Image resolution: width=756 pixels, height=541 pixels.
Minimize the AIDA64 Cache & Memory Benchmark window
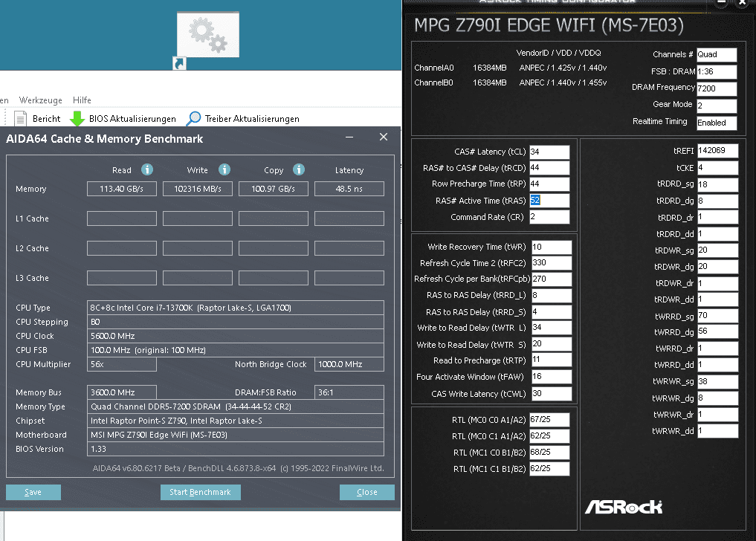point(349,137)
